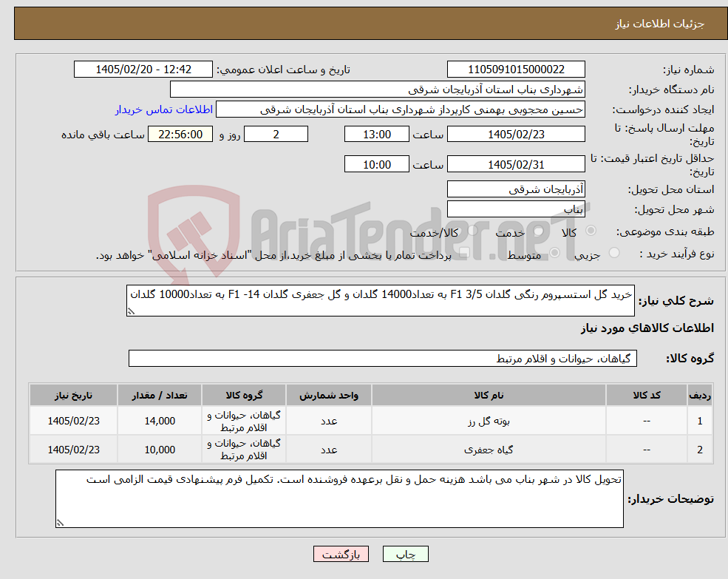This screenshot has height=579, width=728.
Task: Click the گیاه جعفری item cell
Action: click(489, 450)
